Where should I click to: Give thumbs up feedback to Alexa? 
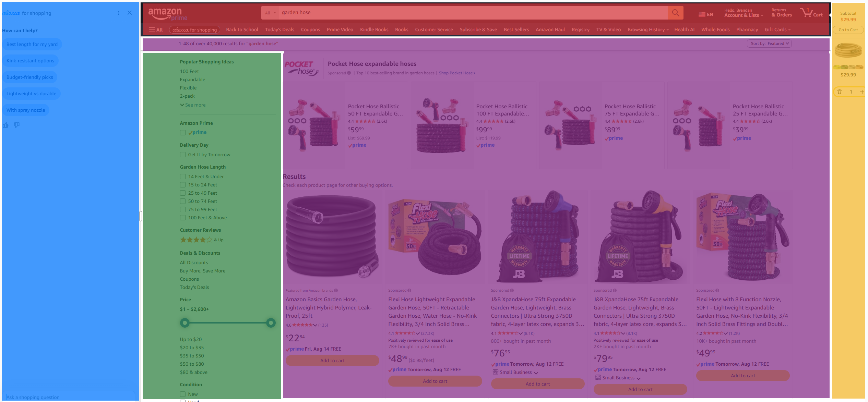5,125
